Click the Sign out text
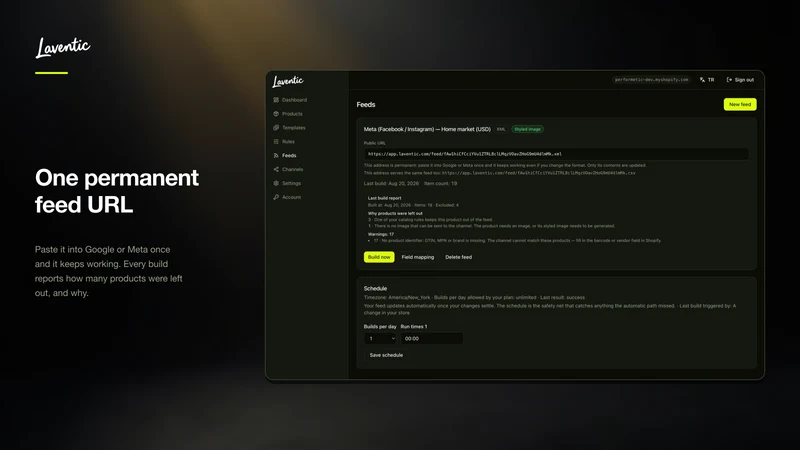The image size is (800, 450). click(x=744, y=80)
